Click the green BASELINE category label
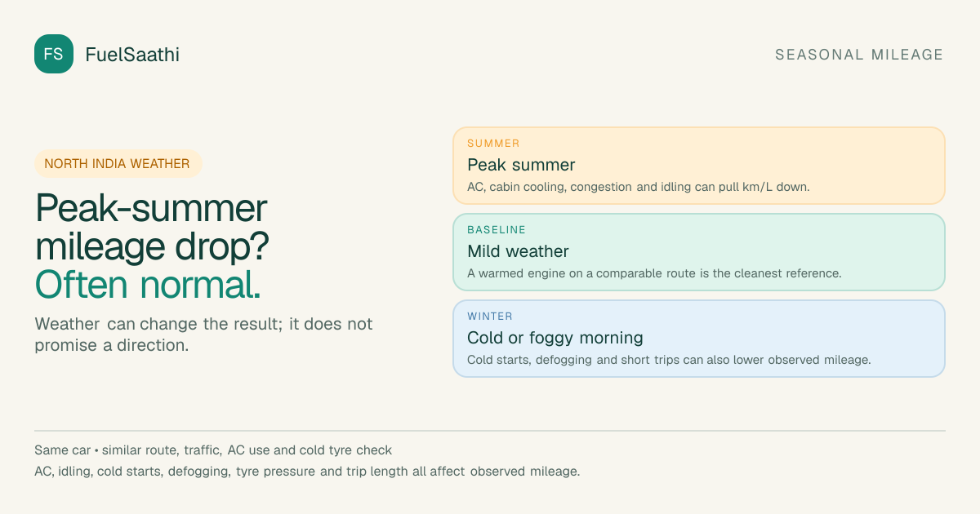The height and width of the screenshot is (514, 980). [497, 229]
